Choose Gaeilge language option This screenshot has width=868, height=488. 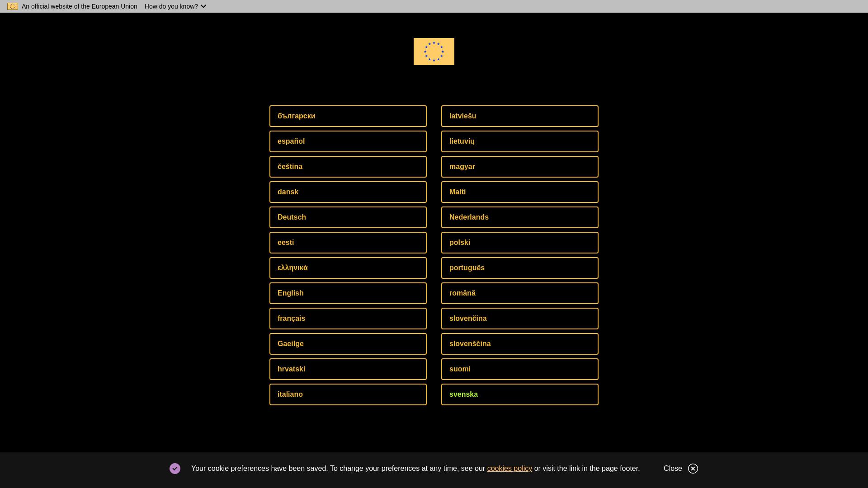coord(348,344)
